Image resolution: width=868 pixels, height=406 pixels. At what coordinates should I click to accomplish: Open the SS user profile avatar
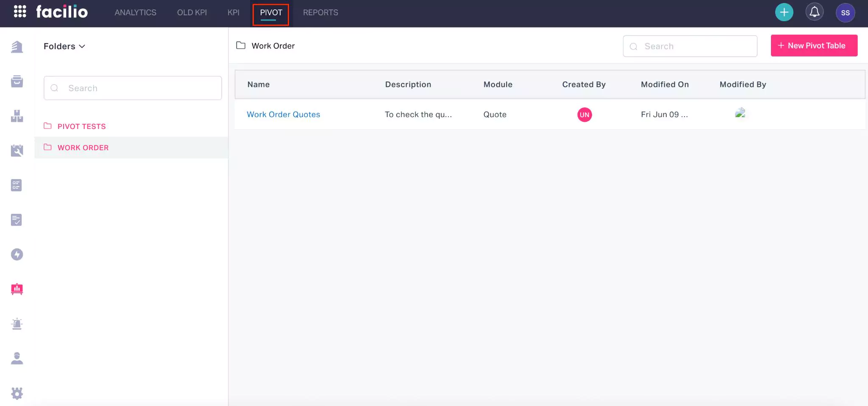pyautogui.click(x=845, y=13)
